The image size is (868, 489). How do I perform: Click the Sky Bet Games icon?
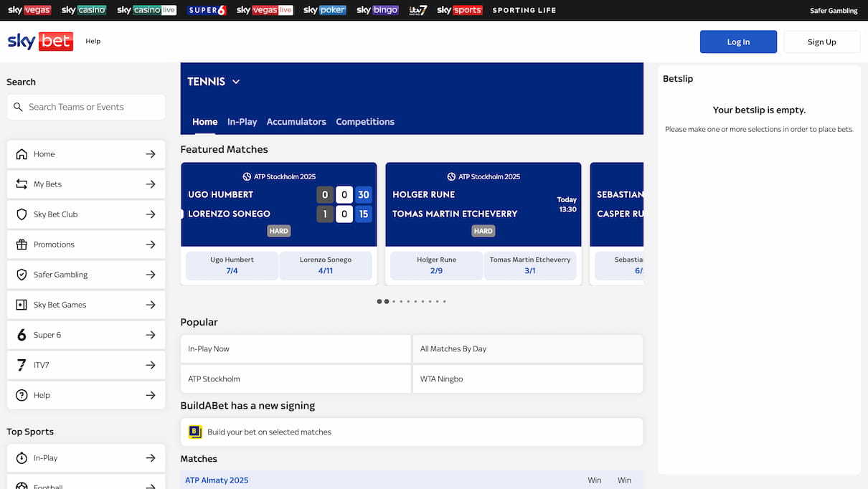pyautogui.click(x=22, y=304)
